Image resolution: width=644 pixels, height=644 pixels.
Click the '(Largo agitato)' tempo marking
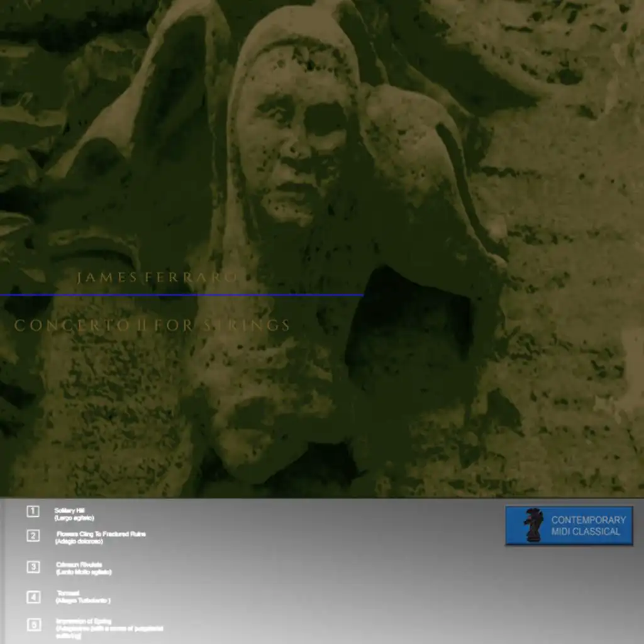tap(74, 518)
